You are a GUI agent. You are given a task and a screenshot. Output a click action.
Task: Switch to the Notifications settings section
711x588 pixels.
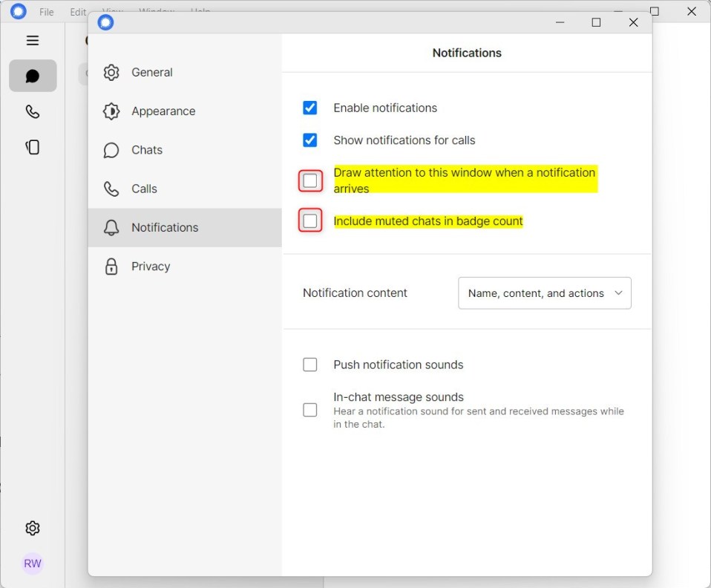click(x=164, y=227)
